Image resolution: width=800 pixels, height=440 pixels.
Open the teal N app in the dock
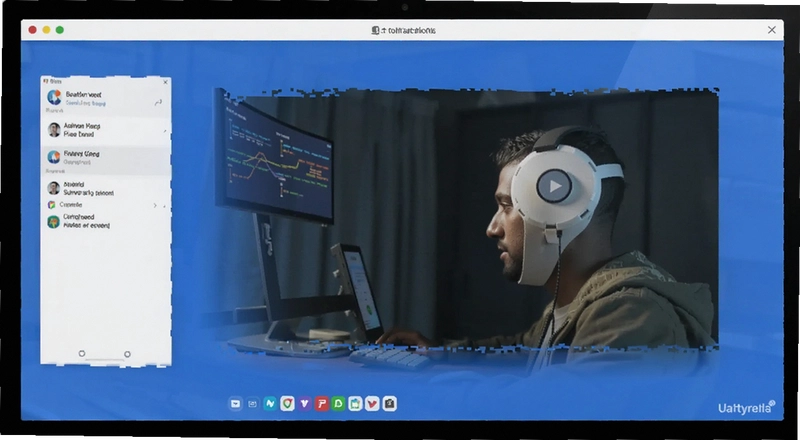click(x=270, y=404)
